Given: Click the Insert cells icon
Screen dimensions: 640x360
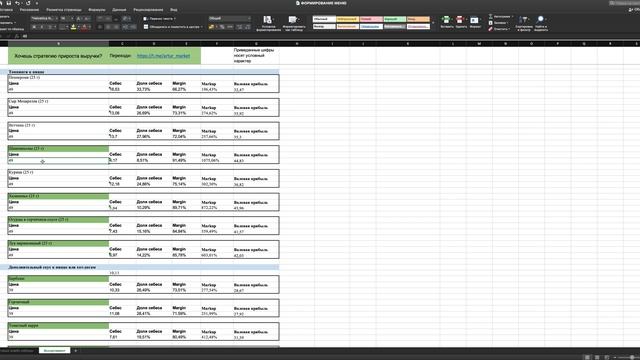Looking at the screenshot, I should click(x=447, y=20).
